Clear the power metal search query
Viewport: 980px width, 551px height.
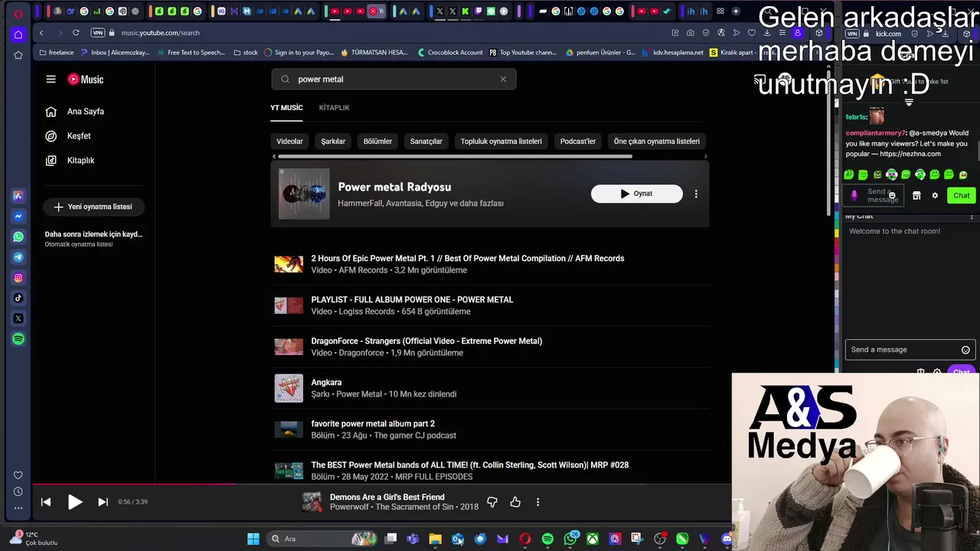pyautogui.click(x=503, y=79)
